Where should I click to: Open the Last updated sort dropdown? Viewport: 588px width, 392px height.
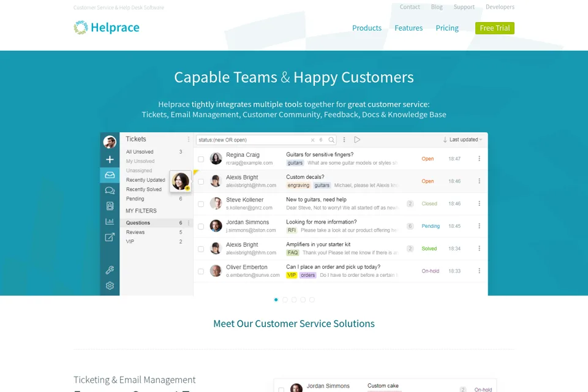(462, 140)
